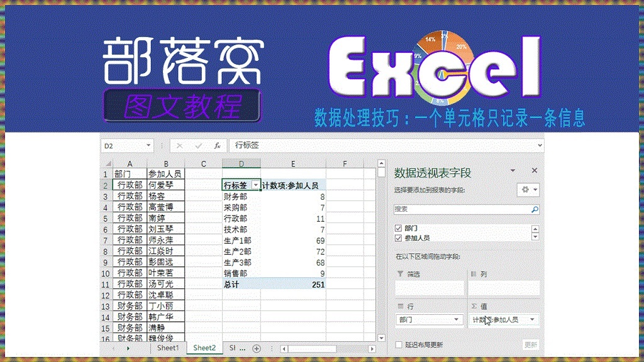
Task: Click cell containing 丁小丽
Action: click(166, 306)
